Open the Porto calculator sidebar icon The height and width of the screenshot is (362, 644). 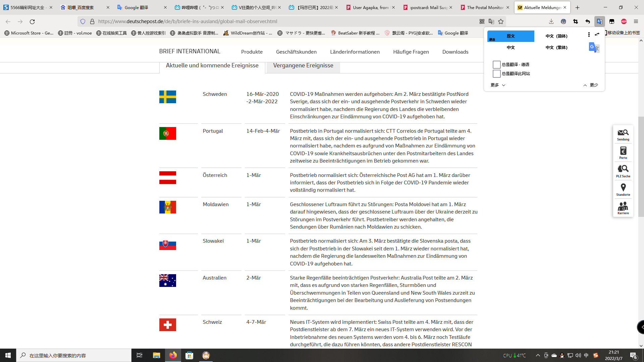(x=623, y=153)
